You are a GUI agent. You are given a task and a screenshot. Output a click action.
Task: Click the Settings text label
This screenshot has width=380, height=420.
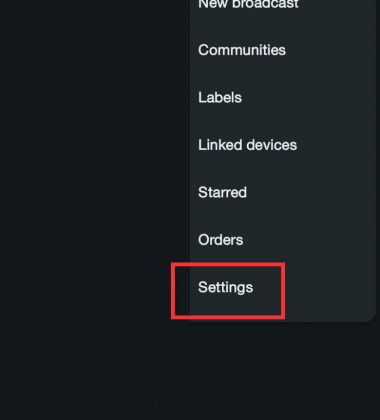pos(226,288)
